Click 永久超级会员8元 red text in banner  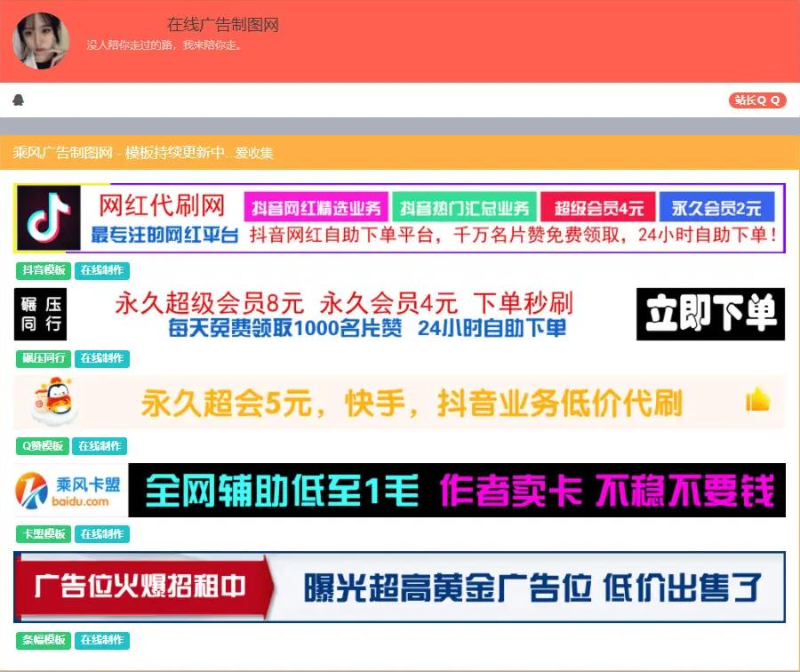(209, 303)
